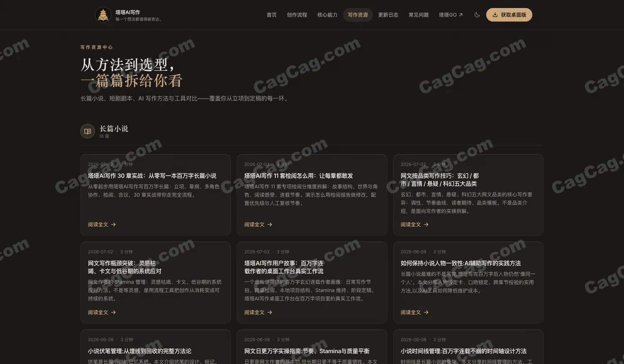Click the arrow after 阅读全文 in 用户故事 card
This screenshot has height=364, width=624.
pos(270,312)
